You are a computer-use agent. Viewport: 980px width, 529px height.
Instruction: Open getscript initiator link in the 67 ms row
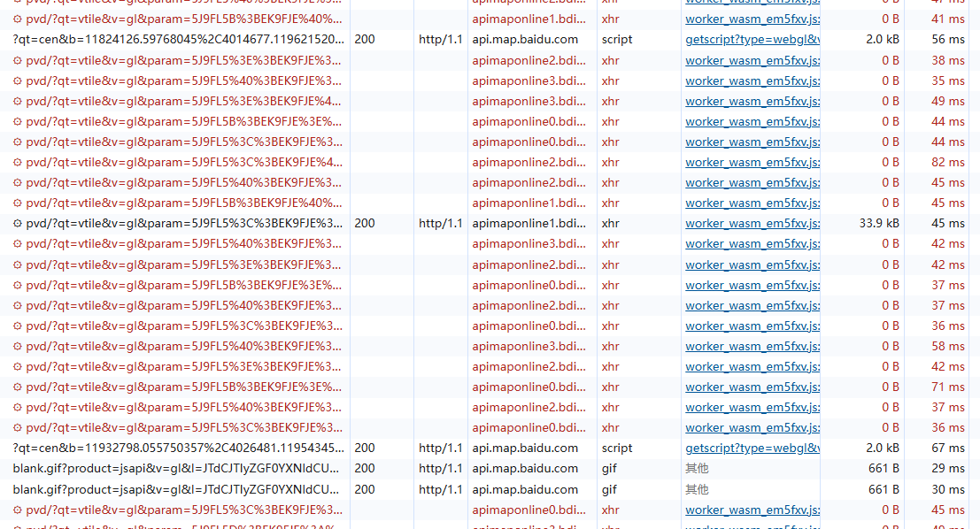click(x=752, y=448)
